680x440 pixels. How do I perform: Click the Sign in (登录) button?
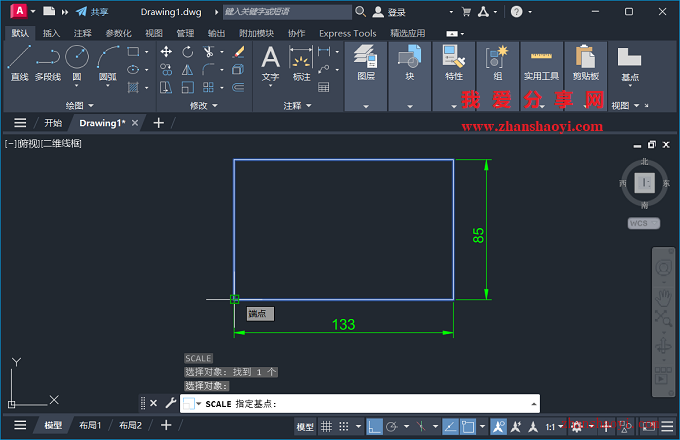click(x=389, y=12)
